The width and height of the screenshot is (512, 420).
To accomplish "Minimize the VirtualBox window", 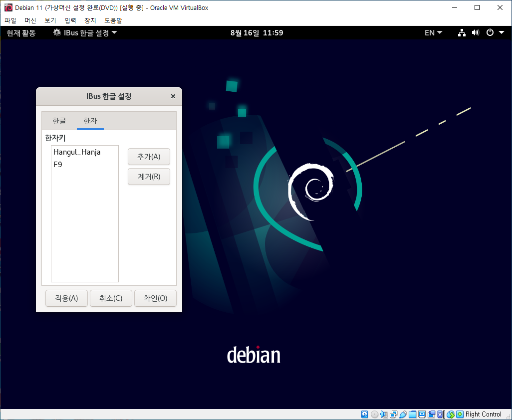I will pyautogui.click(x=454, y=7).
